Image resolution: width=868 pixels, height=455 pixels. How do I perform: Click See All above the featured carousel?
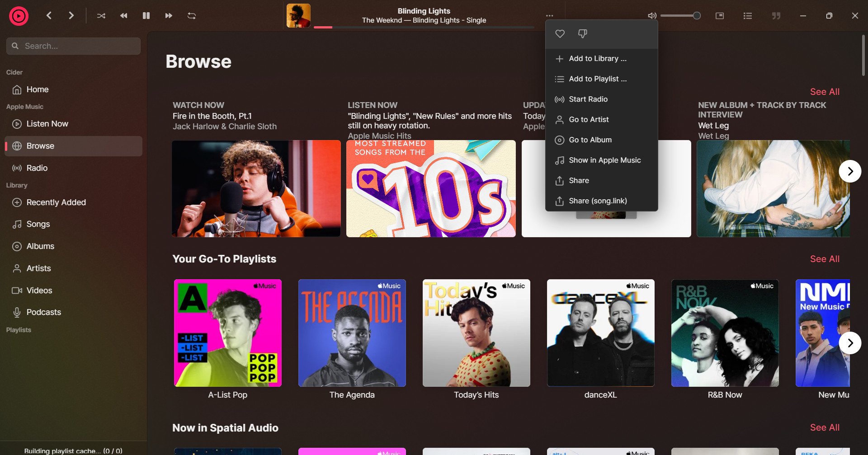(825, 92)
